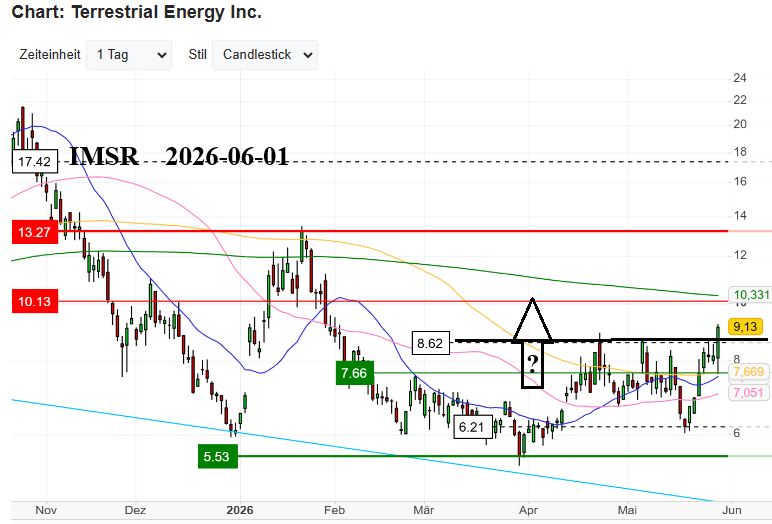The width and height of the screenshot is (772, 524).
Task: Click the red 13.27 resistance label
Action: [35, 232]
